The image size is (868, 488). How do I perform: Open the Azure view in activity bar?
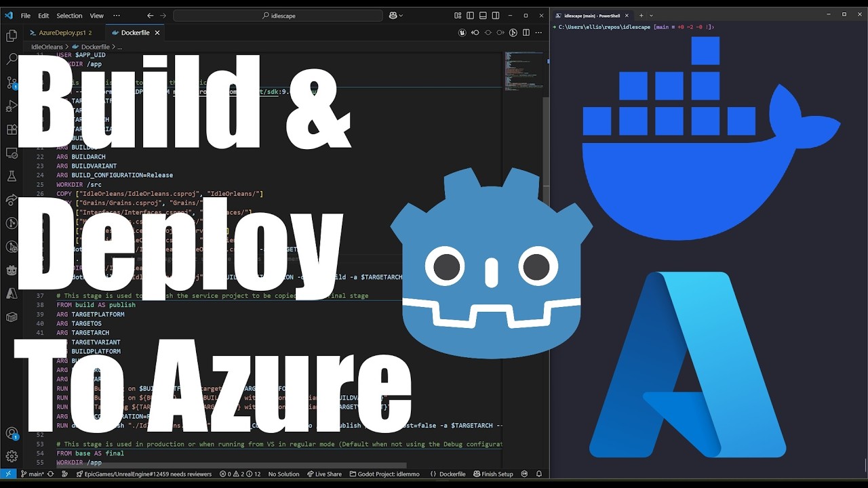point(12,293)
